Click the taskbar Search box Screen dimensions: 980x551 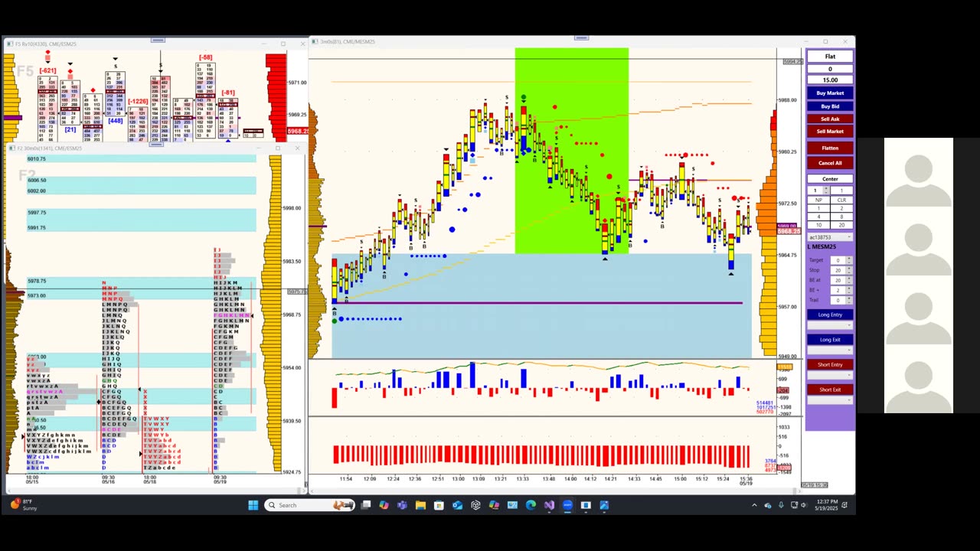309,505
